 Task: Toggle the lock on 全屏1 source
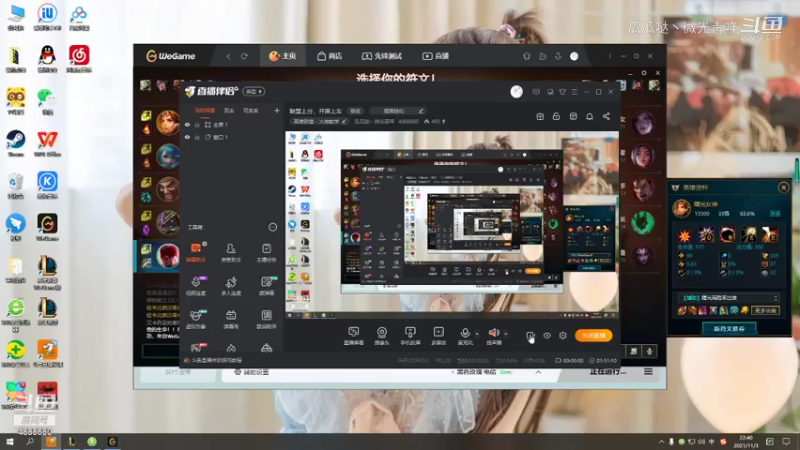click(197, 124)
